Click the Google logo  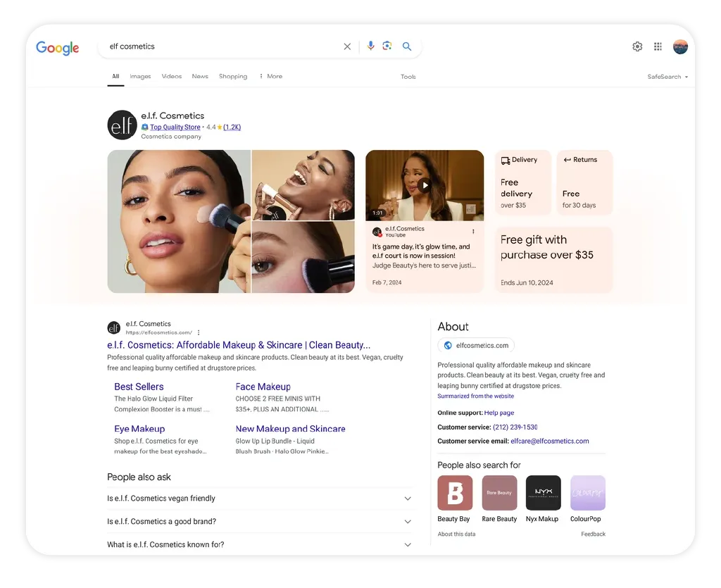pos(58,47)
